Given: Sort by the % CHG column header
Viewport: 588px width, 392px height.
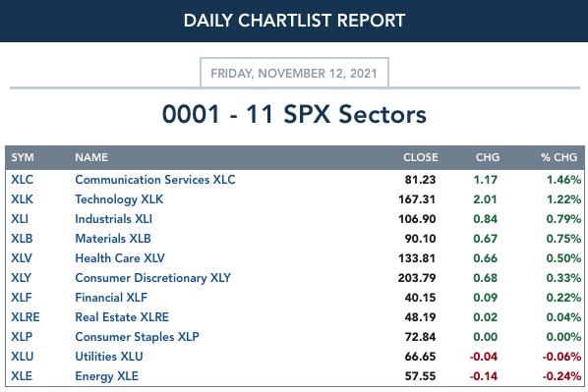Looking at the screenshot, I should click(559, 157).
